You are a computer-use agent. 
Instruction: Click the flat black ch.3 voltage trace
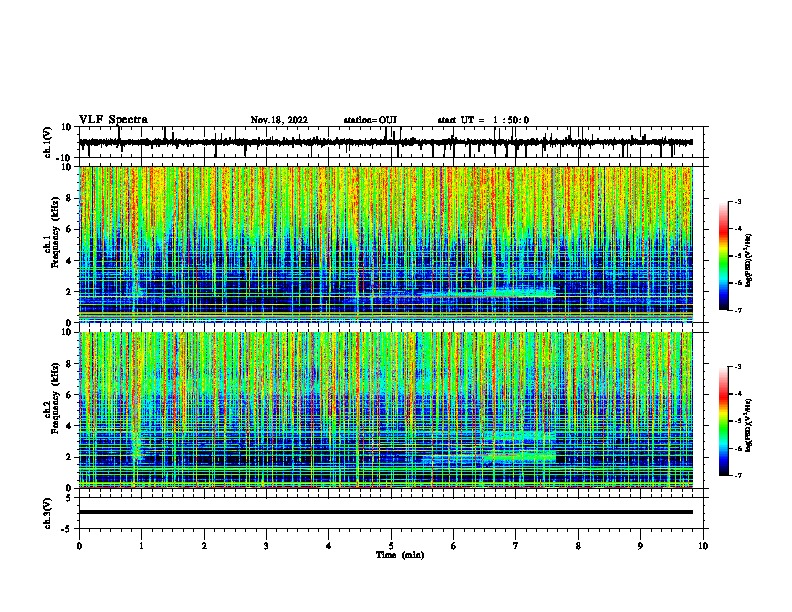(386, 512)
